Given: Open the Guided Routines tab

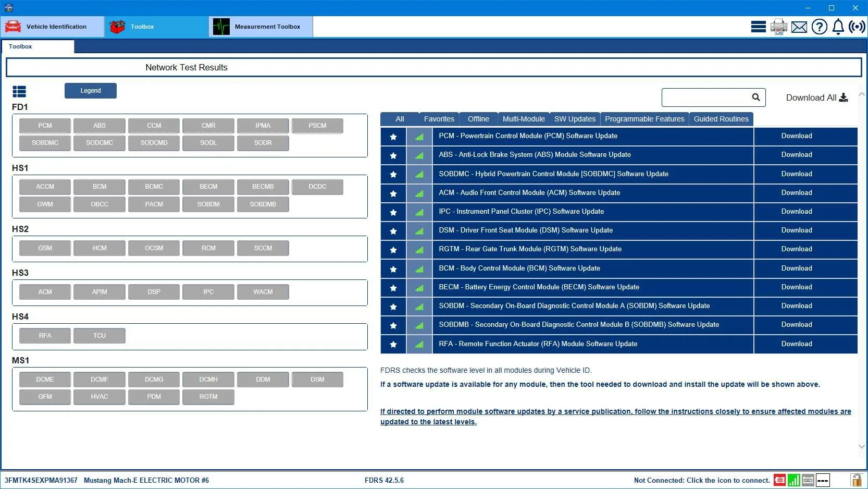Looking at the screenshot, I should coord(721,119).
